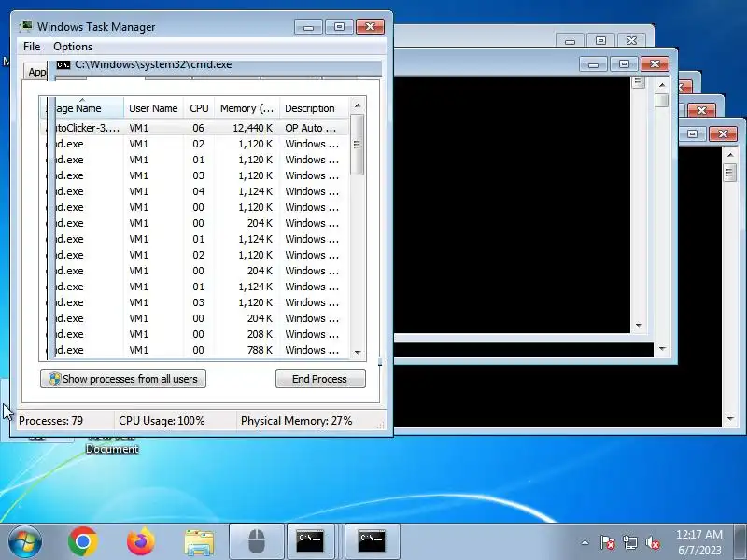The height and width of the screenshot is (560, 747).
Task: Open network tray icon
Action: pyautogui.click(x=629, y=542)
